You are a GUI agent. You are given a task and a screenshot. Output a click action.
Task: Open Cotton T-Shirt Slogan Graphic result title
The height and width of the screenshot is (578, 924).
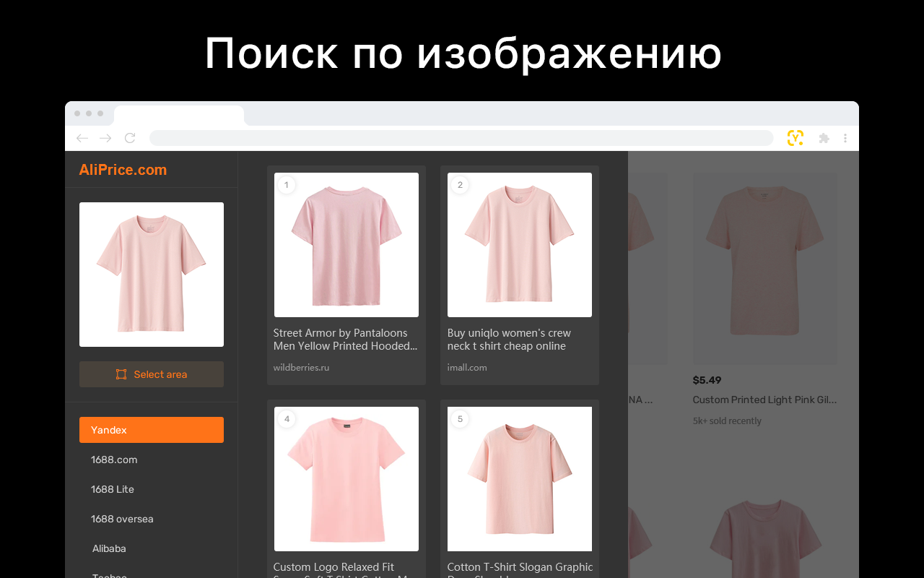(x=520, y=570)
